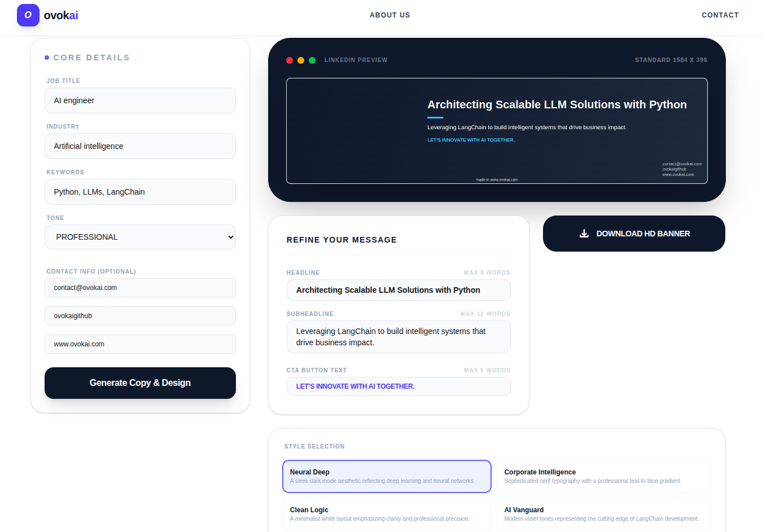Click the Job Title input field
Screen dimensions: 762x532
pyautogui.click(x=140, y=100)
